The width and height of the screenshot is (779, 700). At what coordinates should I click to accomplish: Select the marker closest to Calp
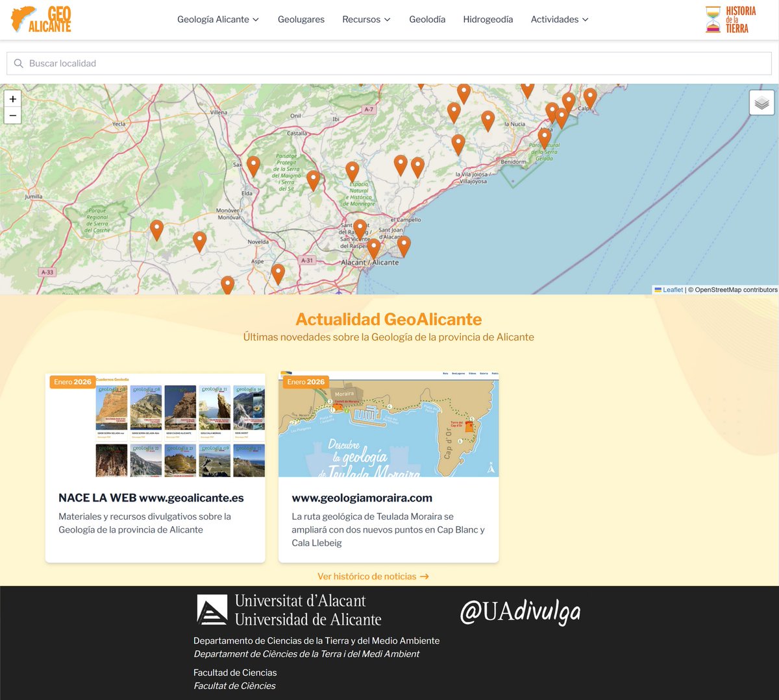pyautogui.click(x=589, y=97)
